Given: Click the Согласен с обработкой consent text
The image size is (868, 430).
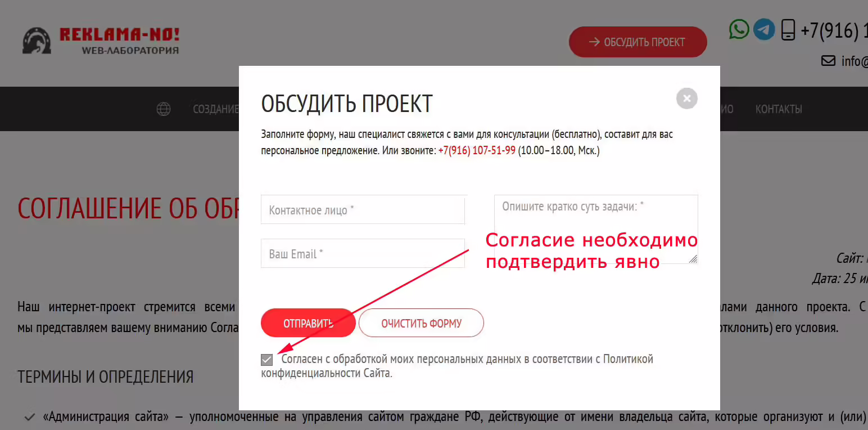Looking at the screenshot, I should click(457, 366).
